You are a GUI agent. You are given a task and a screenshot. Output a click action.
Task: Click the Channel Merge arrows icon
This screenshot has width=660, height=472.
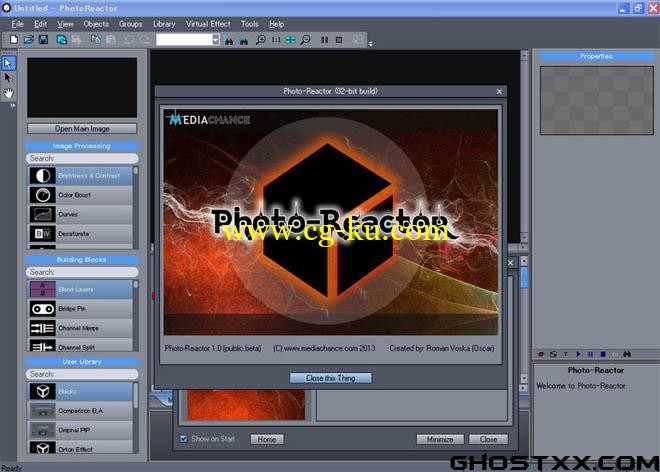click(x=43, y=328)
